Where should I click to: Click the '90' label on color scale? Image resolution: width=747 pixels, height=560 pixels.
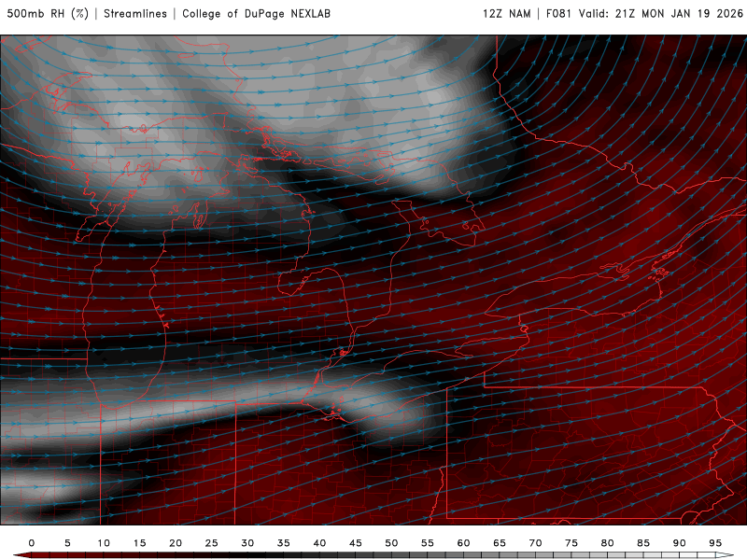tap(680, 543)
